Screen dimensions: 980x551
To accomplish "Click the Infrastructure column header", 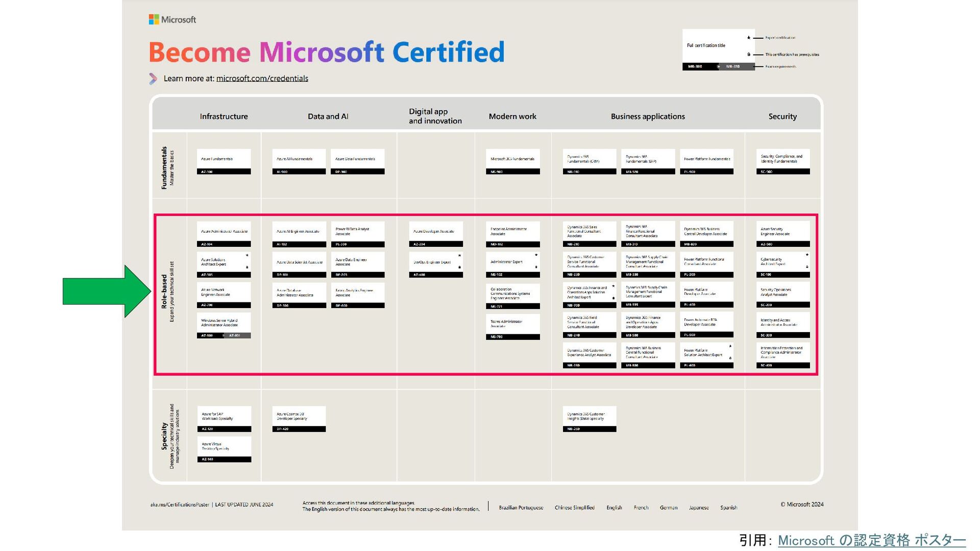I will pyautogui.click(x=224, y=116).
